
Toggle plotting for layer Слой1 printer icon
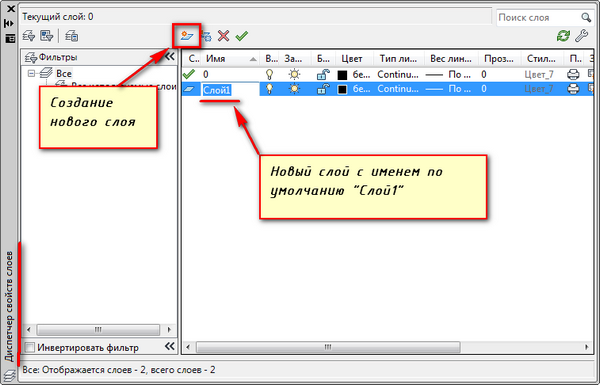pos(573,89)
